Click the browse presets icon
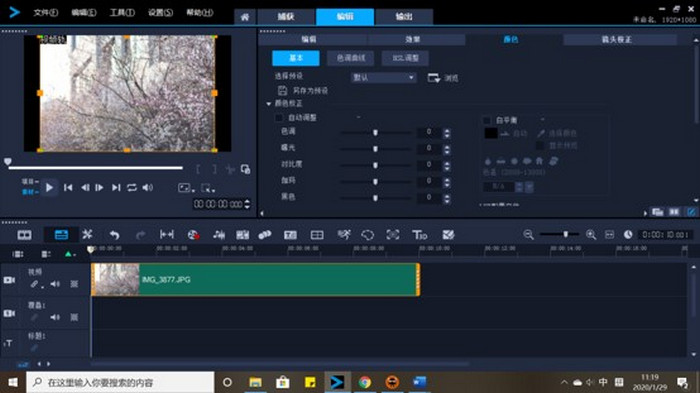 [433, 78]
